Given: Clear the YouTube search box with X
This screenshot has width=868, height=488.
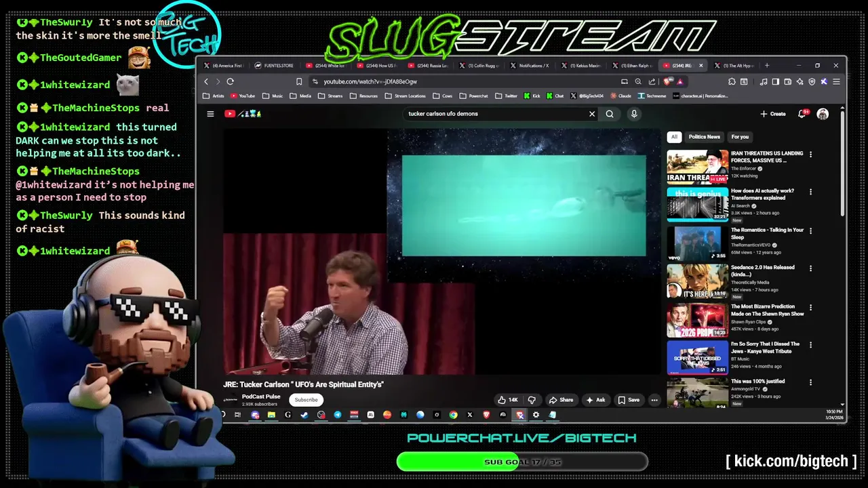Looking at the screenshot, I should coord(592,114).
